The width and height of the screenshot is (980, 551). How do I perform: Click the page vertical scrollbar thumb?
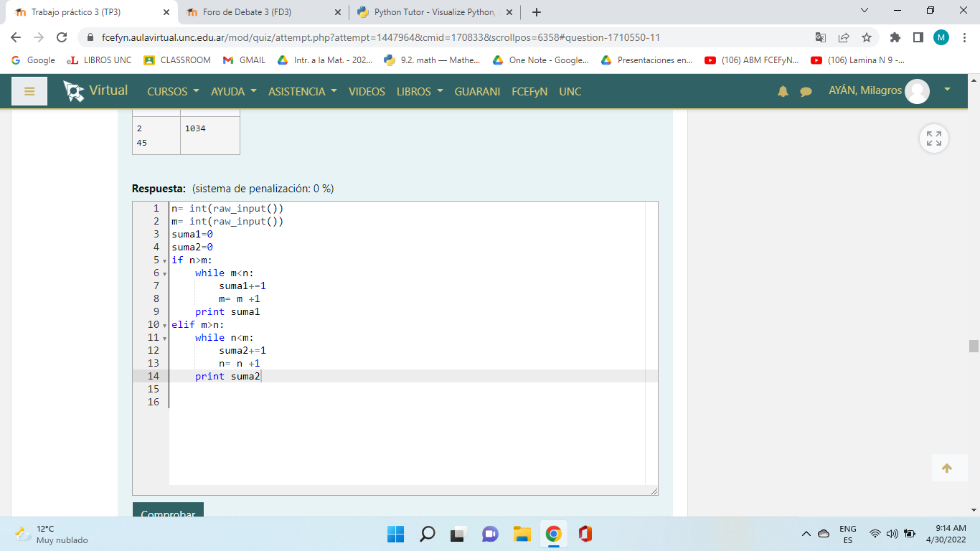[x=974, y=347]
